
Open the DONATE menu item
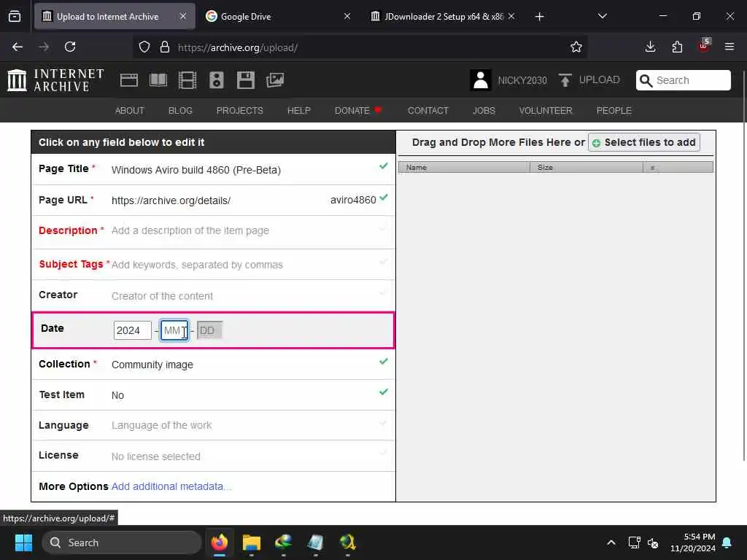tap(358, 111)
